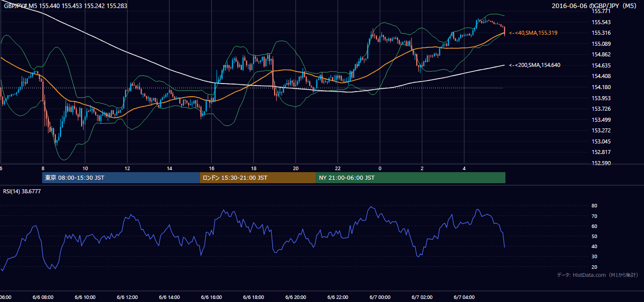The width and height of the screenshot is (644, 302).
Task: Click hour label 8 under price chart
Action: (43, 169)
